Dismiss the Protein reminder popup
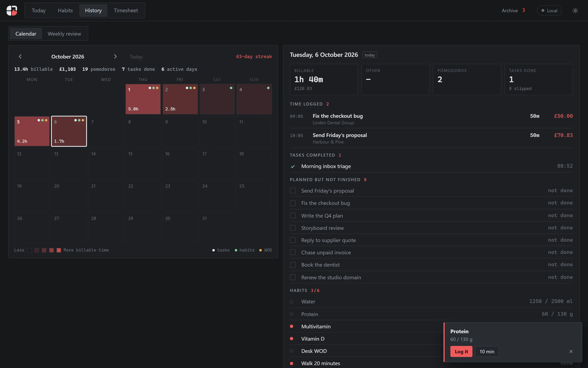 pyautogui.click(x=571, y=351)
